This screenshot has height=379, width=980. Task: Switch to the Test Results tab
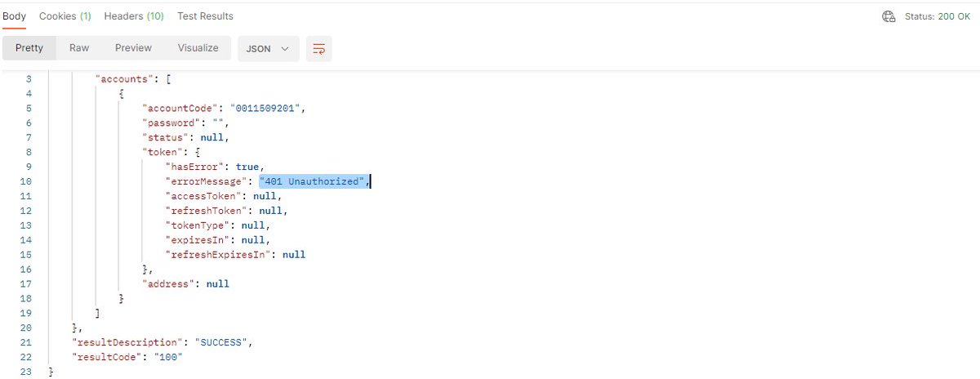[x=205, y=16]
